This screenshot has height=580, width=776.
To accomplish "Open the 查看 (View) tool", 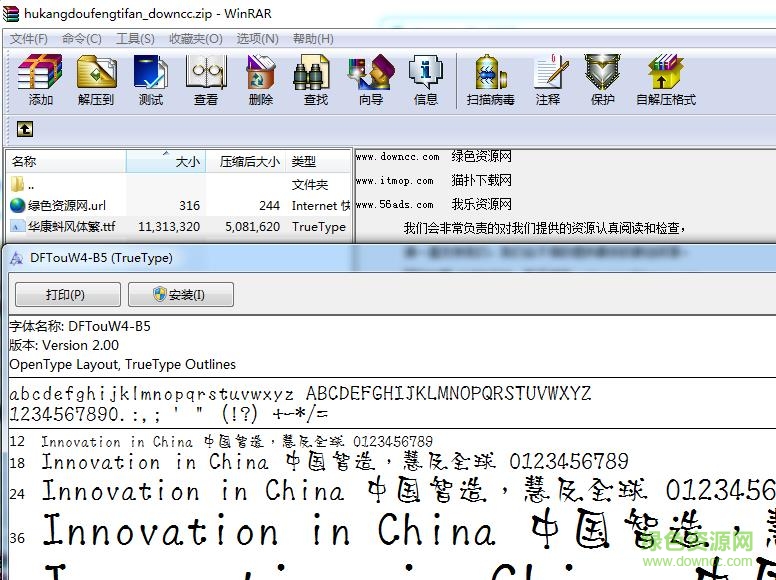I will (x=206, y=80).
